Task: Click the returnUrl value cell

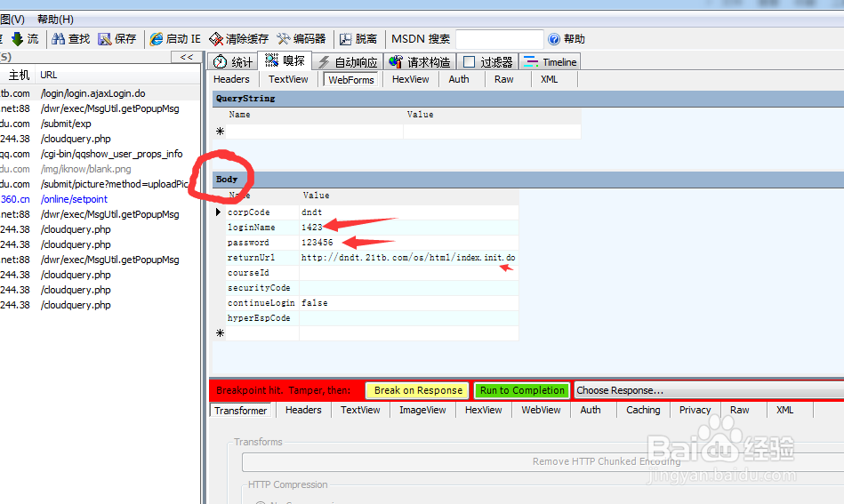Action: click(x=408, y=257)
